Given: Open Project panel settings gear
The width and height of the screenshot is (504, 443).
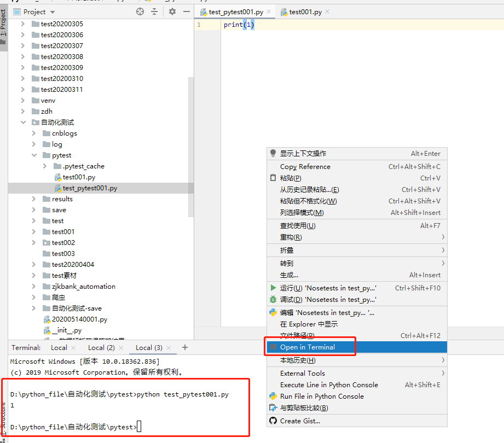Looking at the screenshot, I should click(172, 11).
